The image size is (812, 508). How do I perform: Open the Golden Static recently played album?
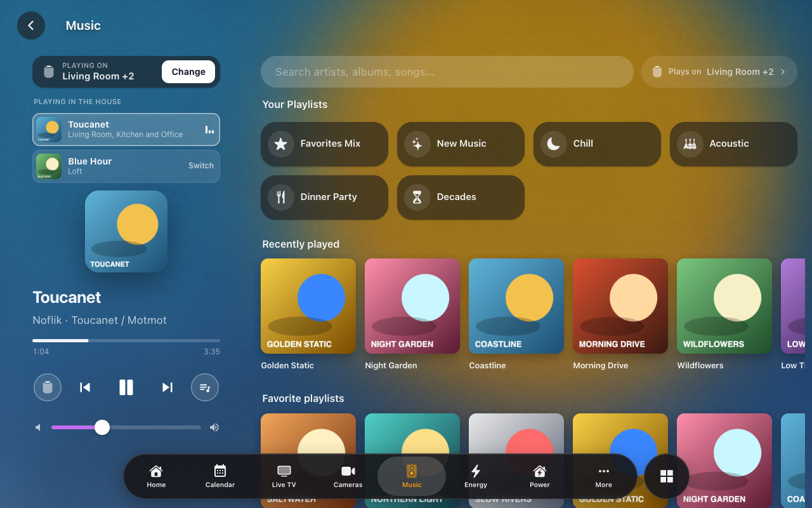point(308,306)
